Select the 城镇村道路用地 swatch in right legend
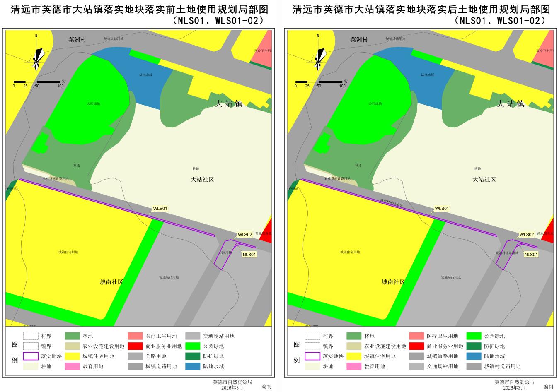The width and height of the screenshot is (559, 392). click(474, 366)
